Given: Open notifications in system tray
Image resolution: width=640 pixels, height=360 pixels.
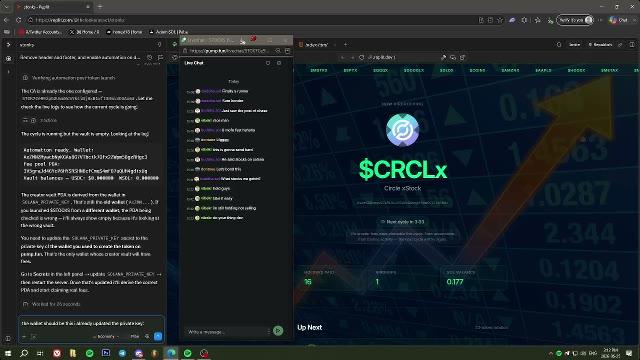Looking at the screenshot, I should point(629,353).
